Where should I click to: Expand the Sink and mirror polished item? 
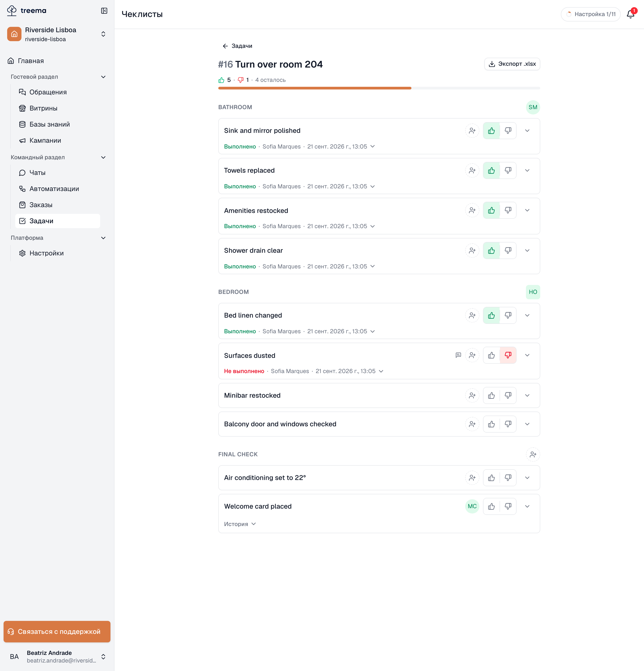527,130
